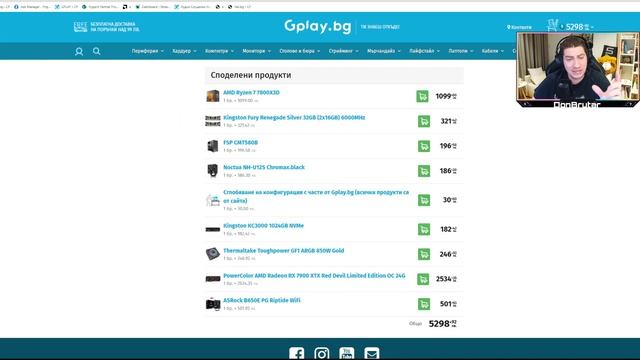Click the webcam overlay of DonBrutar
The height and width of the screenshot is (360, 640).
[x=578, y=70]
